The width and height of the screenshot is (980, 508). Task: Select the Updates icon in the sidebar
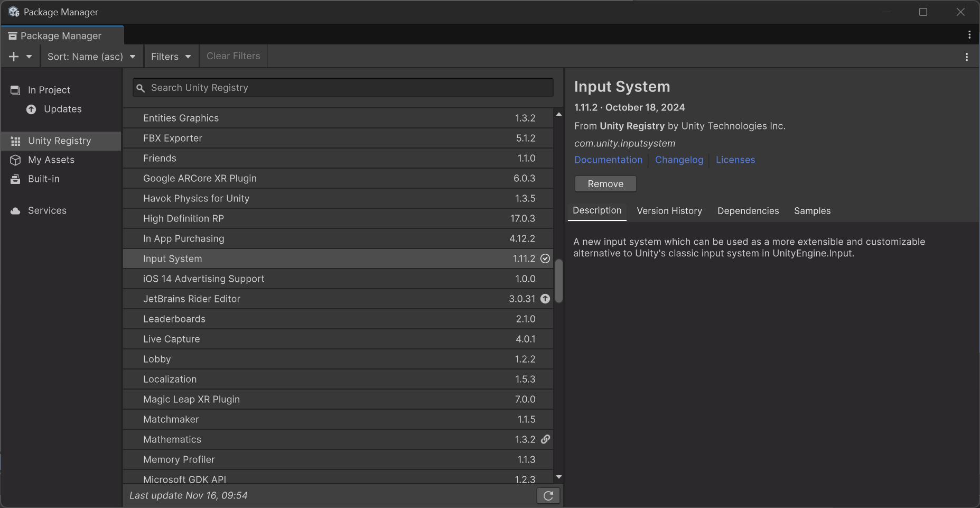pos(31,109)
